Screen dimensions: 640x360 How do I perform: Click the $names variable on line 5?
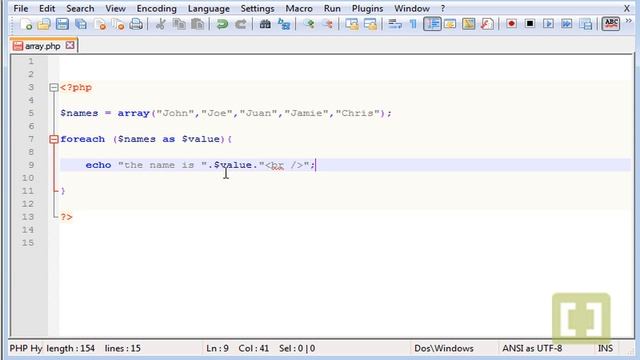tap(79, 113)
